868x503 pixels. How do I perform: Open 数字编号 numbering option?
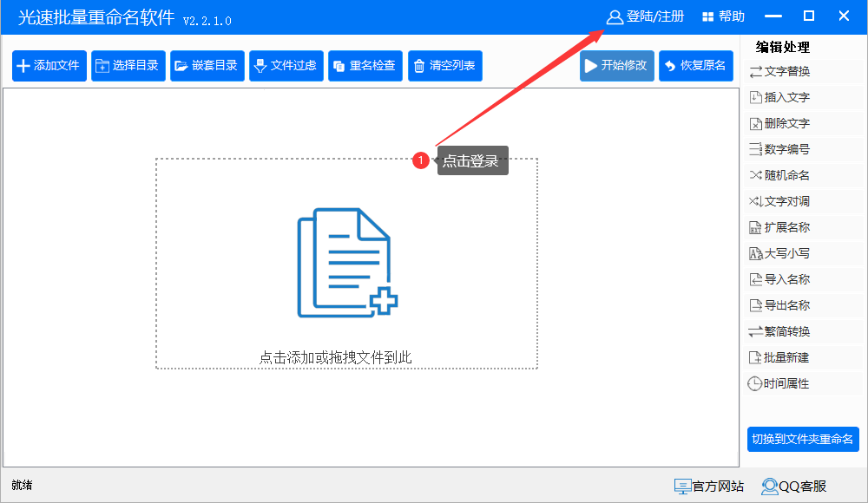804,149
